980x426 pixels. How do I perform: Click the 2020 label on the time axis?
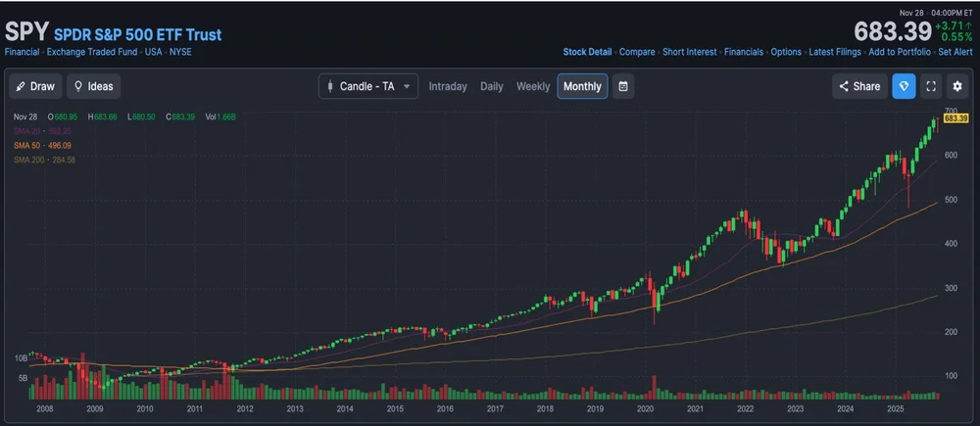point(645,409)
